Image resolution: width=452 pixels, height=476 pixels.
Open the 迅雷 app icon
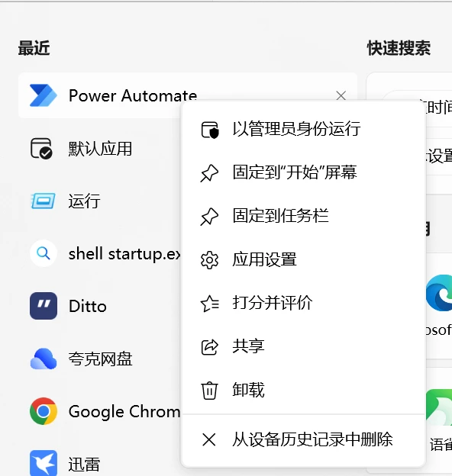pyautogui.click(x=44, y=463)
